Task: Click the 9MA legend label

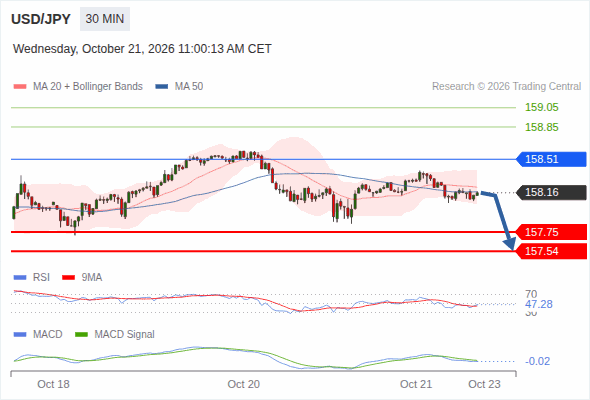Action: tap(92, 278)
